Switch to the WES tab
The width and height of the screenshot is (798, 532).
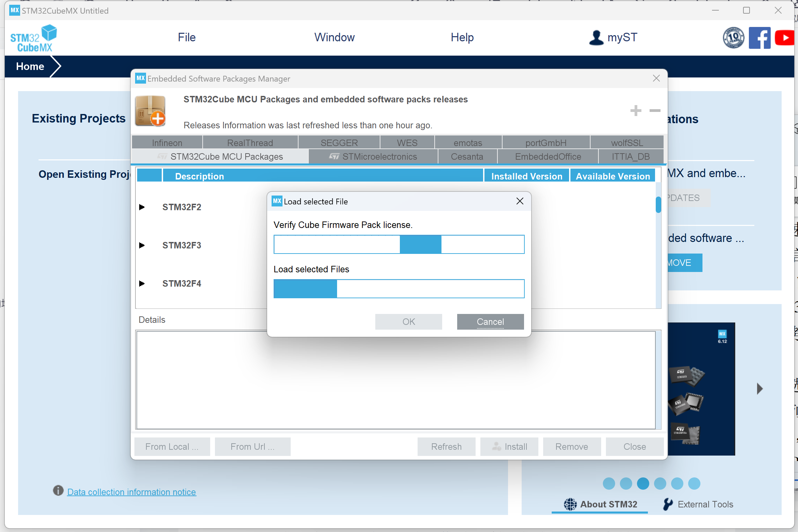(407, 143)
